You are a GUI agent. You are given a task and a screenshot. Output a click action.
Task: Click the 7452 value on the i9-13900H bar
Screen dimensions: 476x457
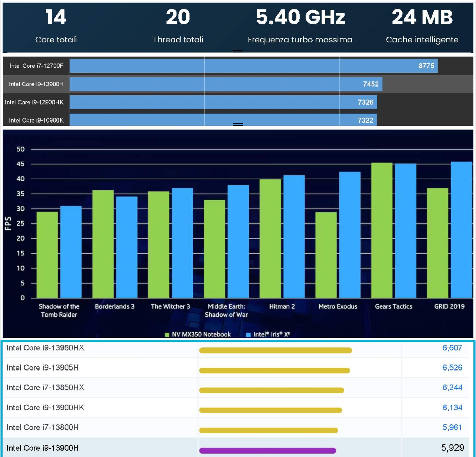click(x=370, y=84)
